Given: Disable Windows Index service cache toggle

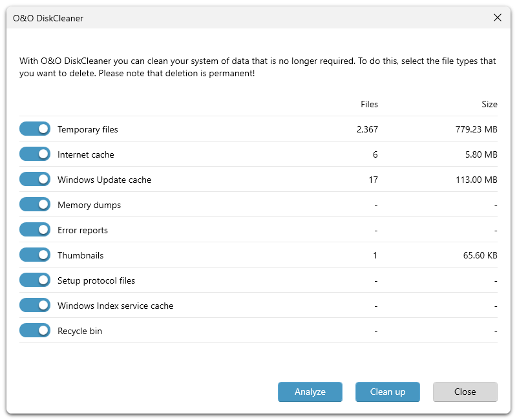Looking at the screenshot, I should (35, 306).
